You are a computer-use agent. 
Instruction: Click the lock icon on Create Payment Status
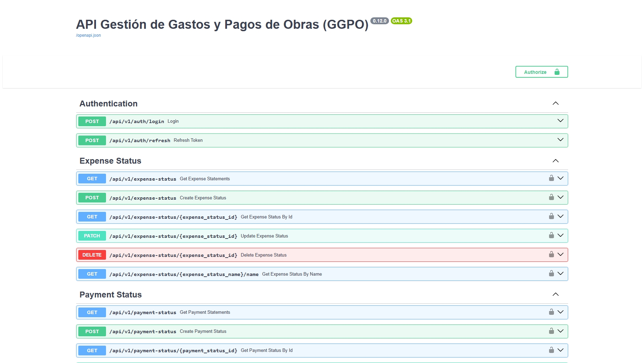tap(552, 331)
